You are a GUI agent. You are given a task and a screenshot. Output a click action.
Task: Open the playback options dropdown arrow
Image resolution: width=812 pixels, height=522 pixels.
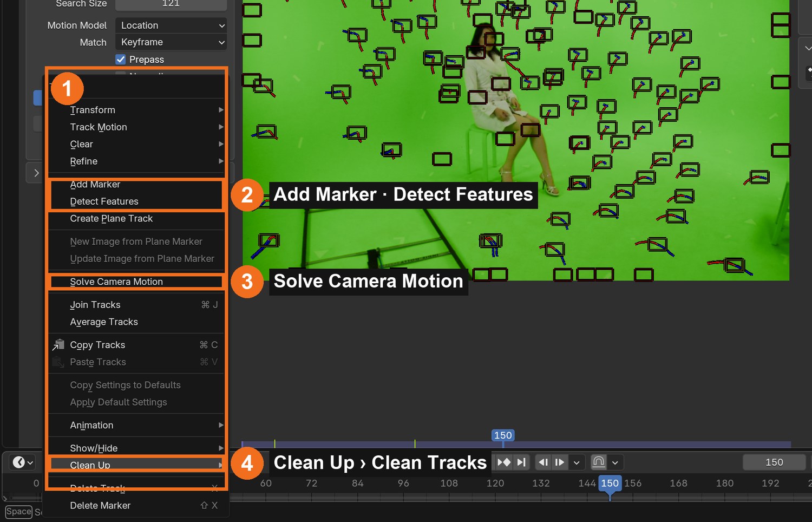coord(577,462)
